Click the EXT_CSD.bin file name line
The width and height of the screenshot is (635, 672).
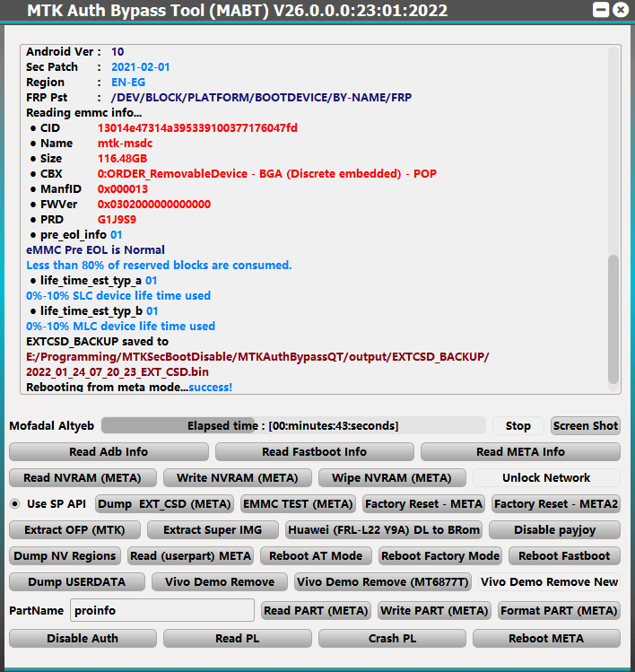point(117,372)
